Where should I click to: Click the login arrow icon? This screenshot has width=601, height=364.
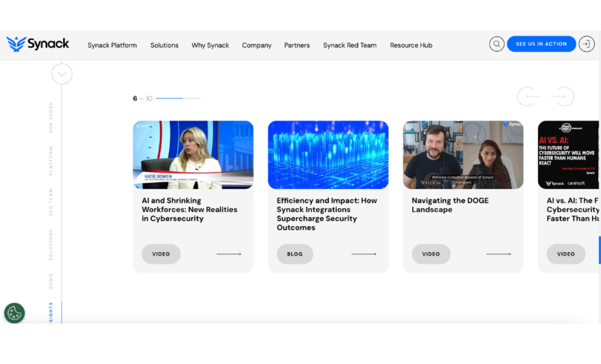pos(586,44)
